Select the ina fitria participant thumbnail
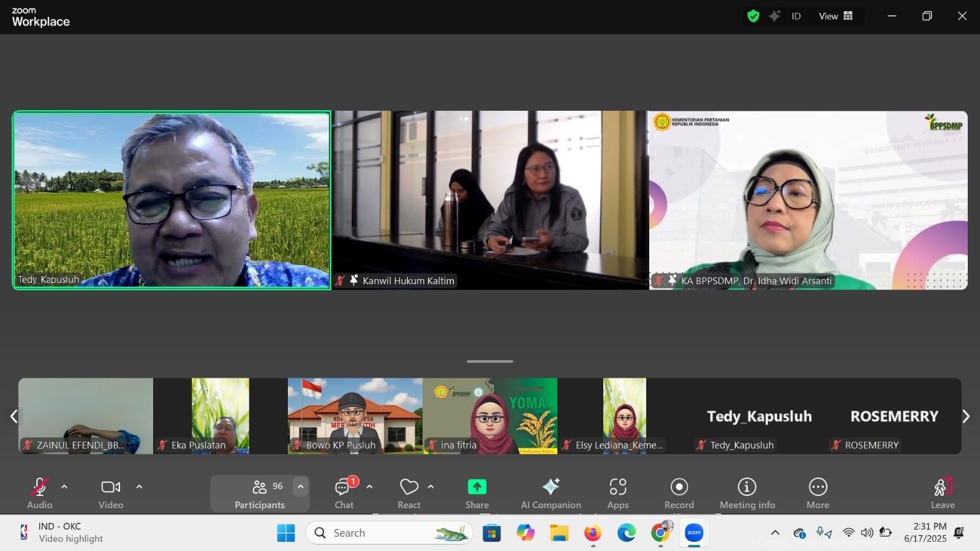The width and height of the screenshot is (980, 551). click(x=490, y=416)
